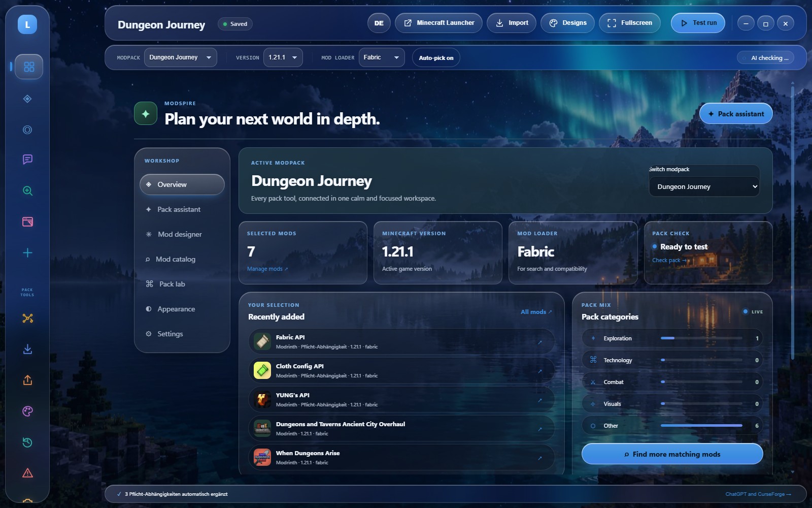Viewport: 812px width, 508px height.
Task: Open the Mod loader Fabric dropdown
Action: pyautogui.click(x=382, y=57)
